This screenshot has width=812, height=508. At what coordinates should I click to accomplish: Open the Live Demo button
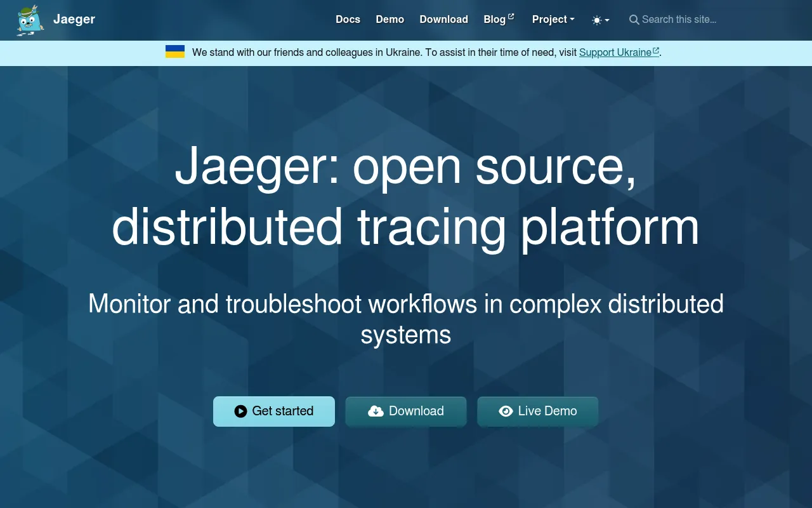coord(538,411)
